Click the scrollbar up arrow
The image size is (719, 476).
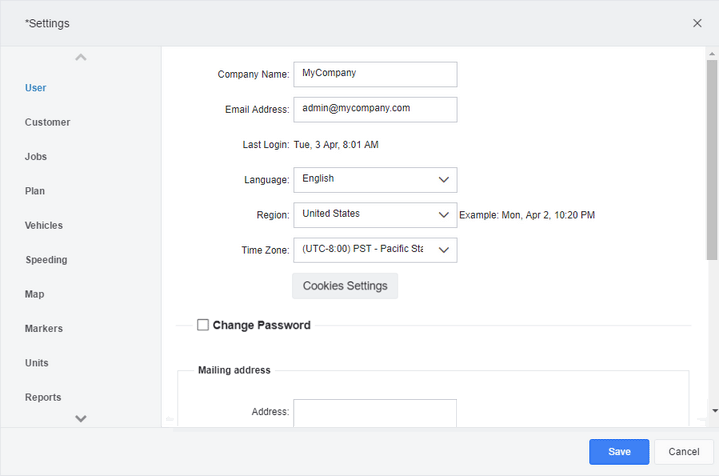point(712,54)
